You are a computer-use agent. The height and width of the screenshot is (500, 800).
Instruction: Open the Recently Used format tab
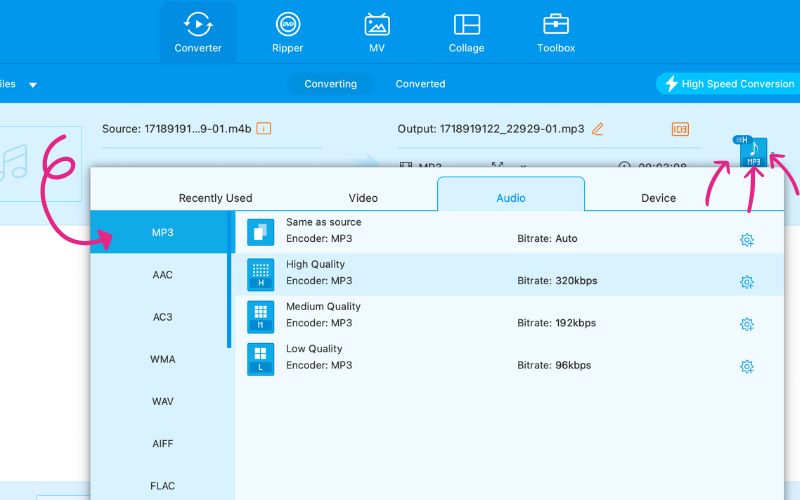[215, 198]
